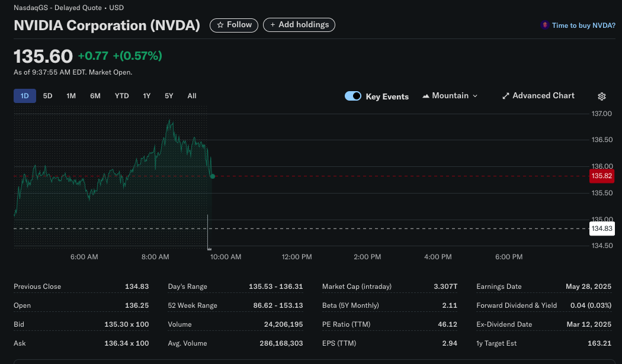
Task: Click PE Ratio (TTM) label
Action: [347, 324]
